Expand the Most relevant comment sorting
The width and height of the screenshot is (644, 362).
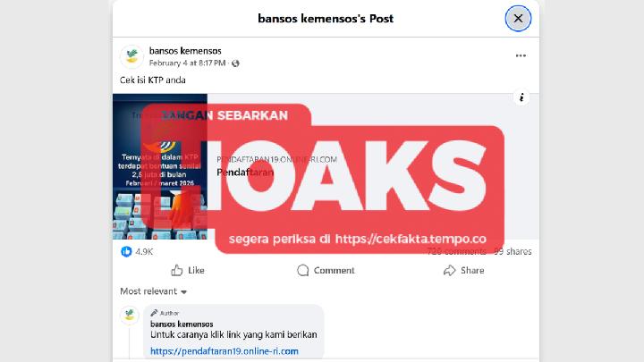[153, 291]
